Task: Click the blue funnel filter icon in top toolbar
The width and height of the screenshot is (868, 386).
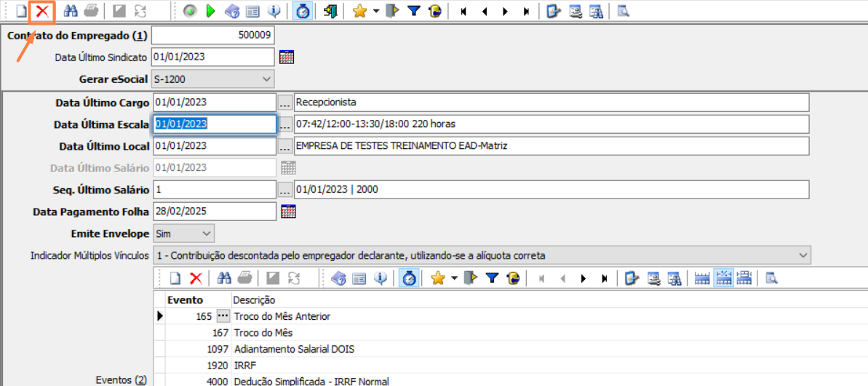Action: (x=414, y=11)
